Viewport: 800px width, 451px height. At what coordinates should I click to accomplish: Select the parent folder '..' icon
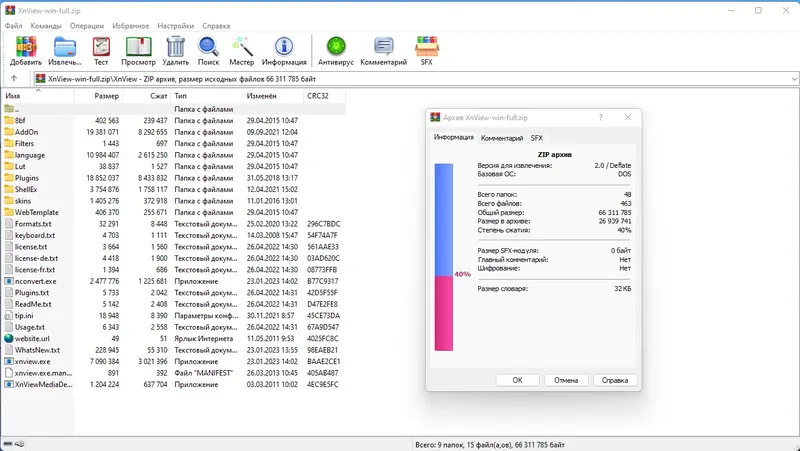point(9,109)
